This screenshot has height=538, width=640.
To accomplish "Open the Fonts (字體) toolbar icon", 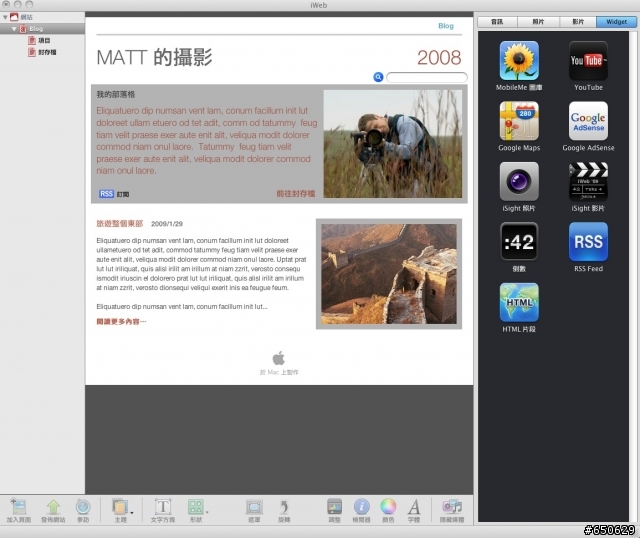I will coord(414,507).
